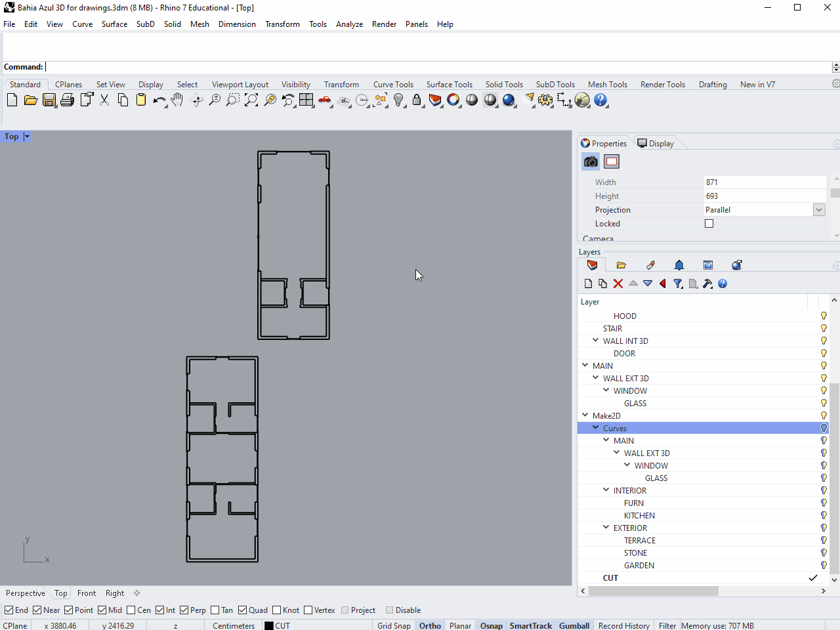
Task: Collapse the INTERIOR layer
Action: click(x=606, y=490)
